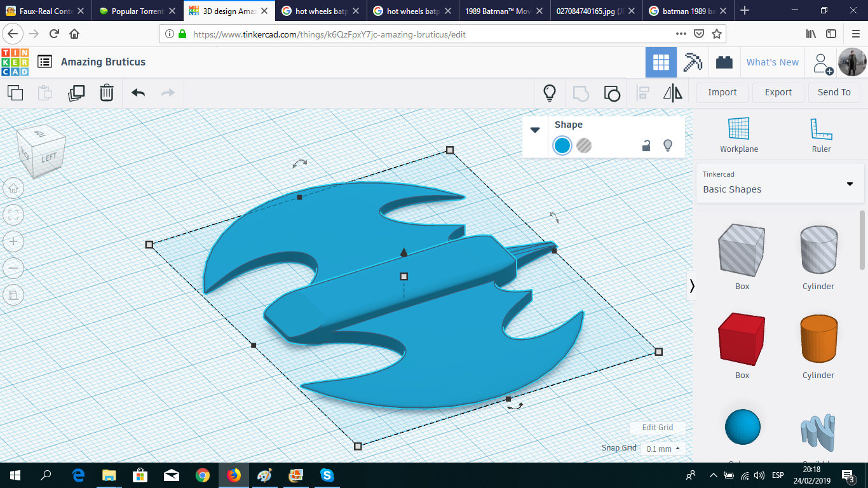Expand the Basic Shapes dropdown
The height and width of the screenshot is (488, 868).
tap(850, 184)
